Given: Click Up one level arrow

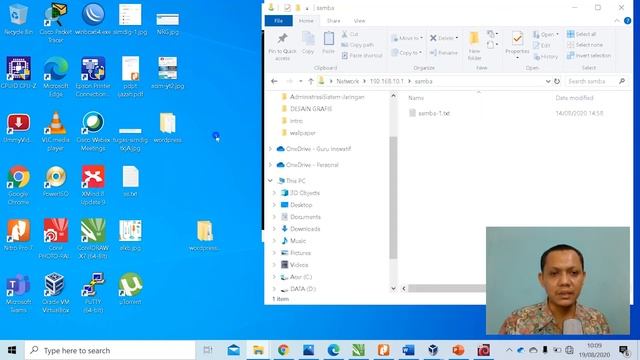Looking at the screenshot, I should (311, 81).
